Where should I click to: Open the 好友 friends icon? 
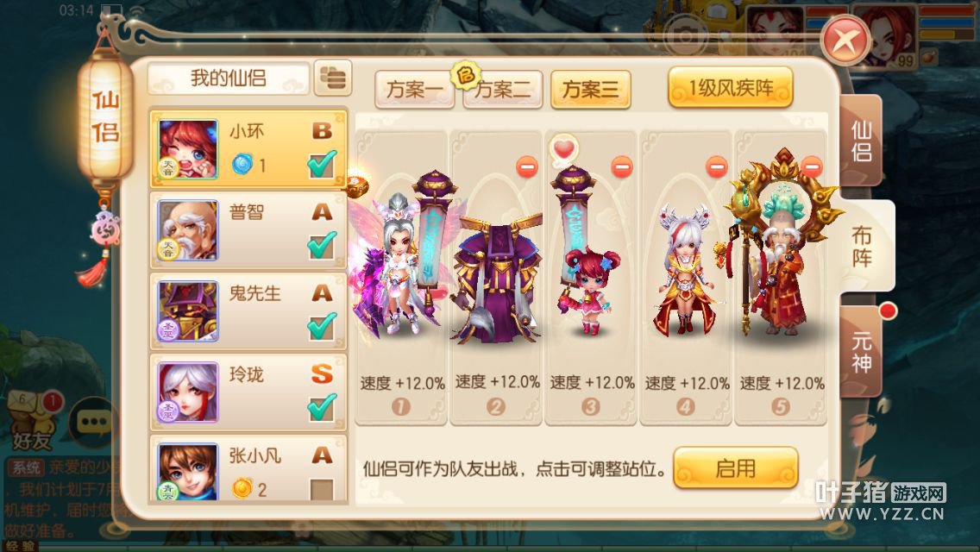point(32,420)
